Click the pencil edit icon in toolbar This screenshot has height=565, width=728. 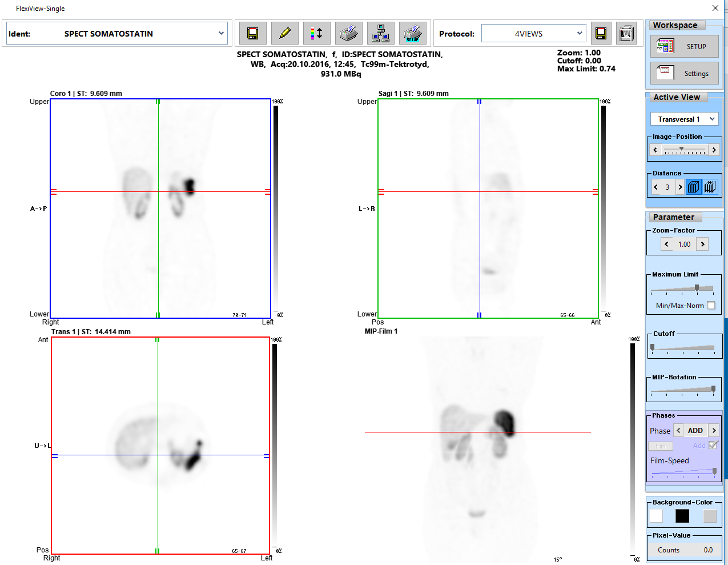tap(284, 34)
